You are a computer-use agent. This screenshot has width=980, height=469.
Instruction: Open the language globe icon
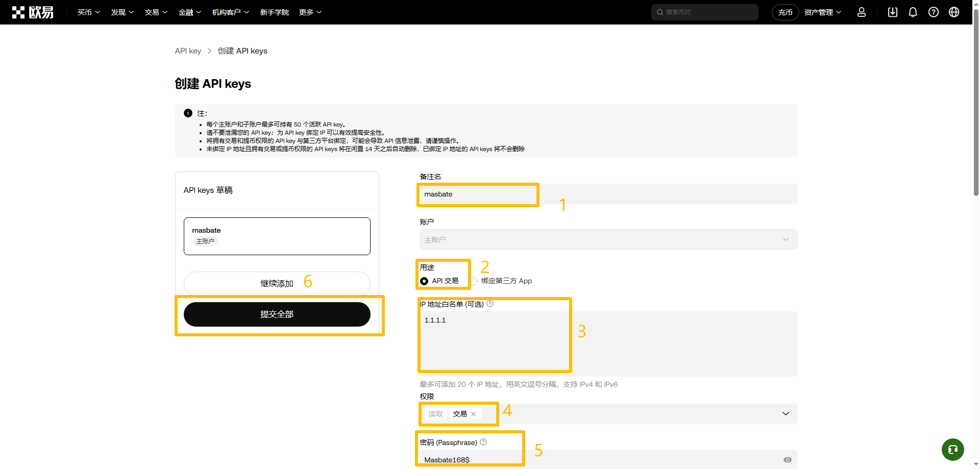(954, 12)
